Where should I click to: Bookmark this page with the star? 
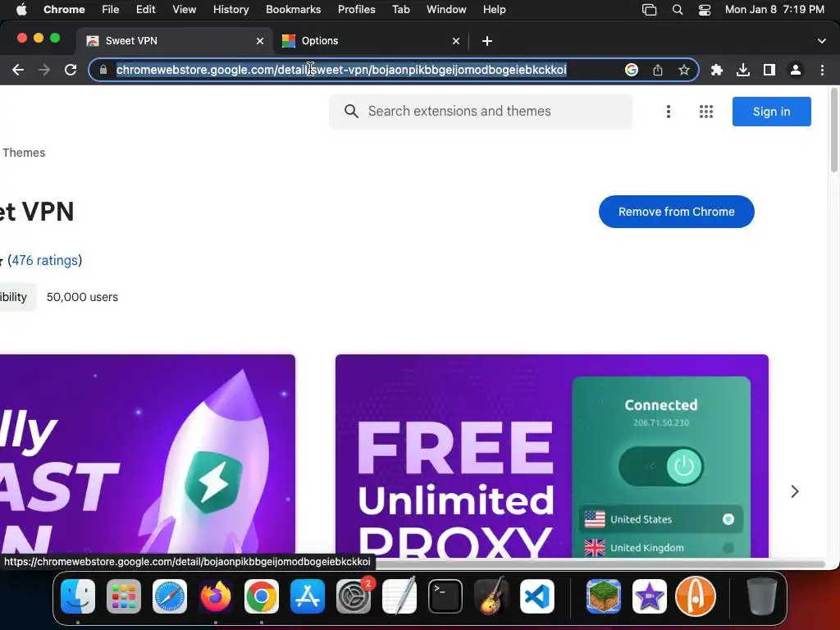pyautogui.click(x=684, y=70)
